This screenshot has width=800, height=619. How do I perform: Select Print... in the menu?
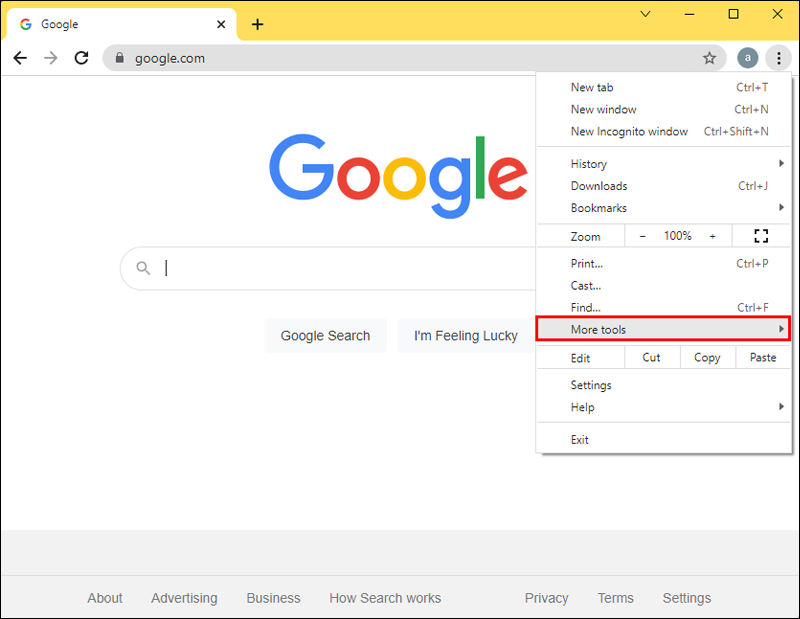point(663,263)
